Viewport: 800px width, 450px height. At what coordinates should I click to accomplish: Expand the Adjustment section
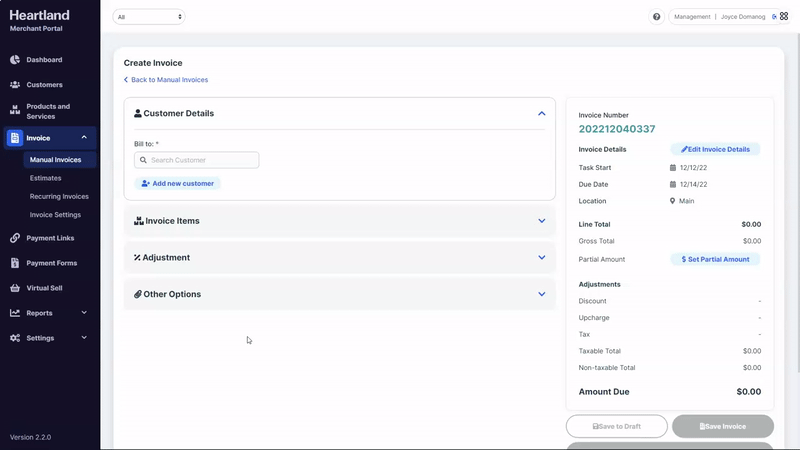tap(541, 258)
